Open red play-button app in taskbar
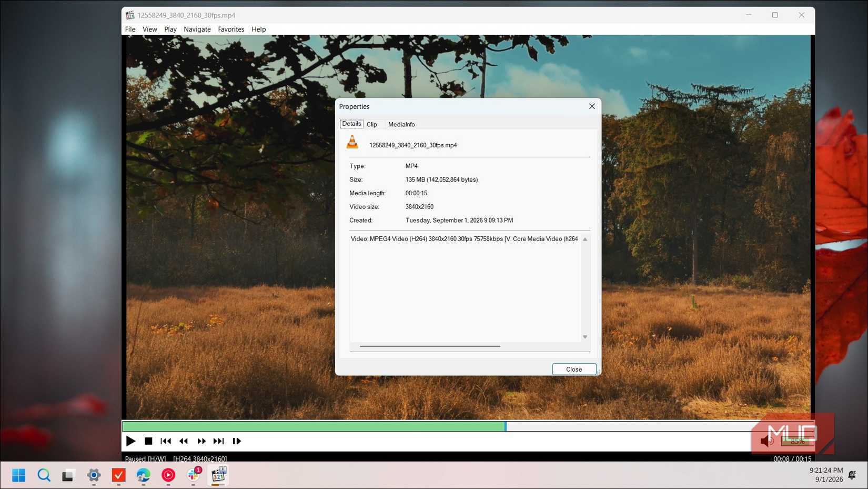 (168, 475)
